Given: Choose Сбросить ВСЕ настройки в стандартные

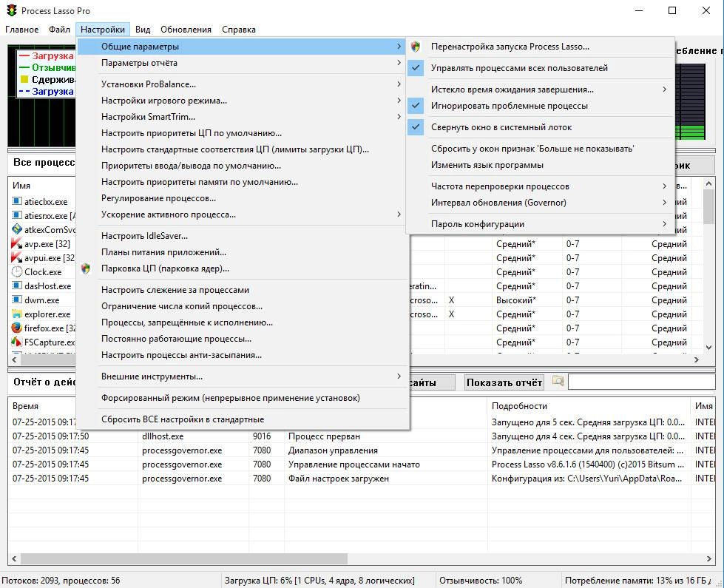Looking at the screenshot, I should [243, 419].
